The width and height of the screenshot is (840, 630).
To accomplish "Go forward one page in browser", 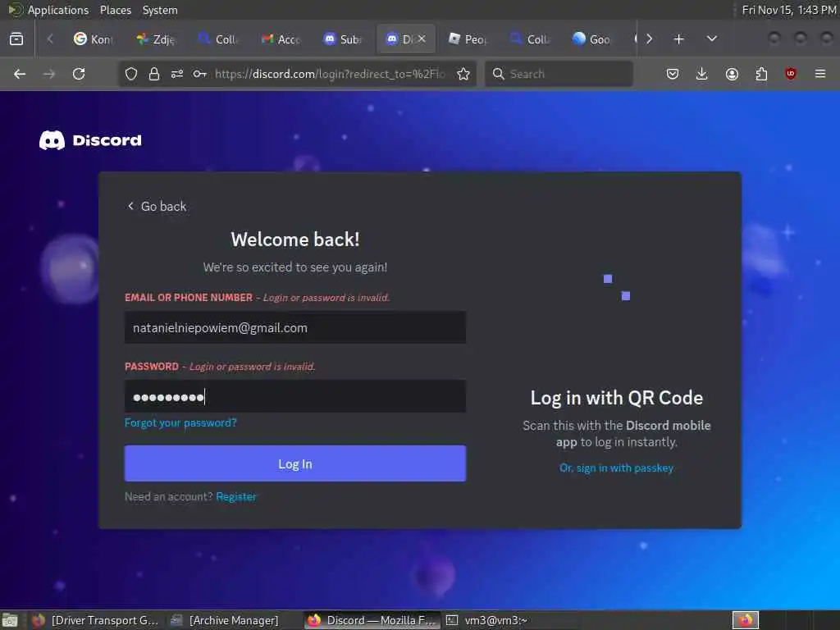I will (x=49, y=74).
